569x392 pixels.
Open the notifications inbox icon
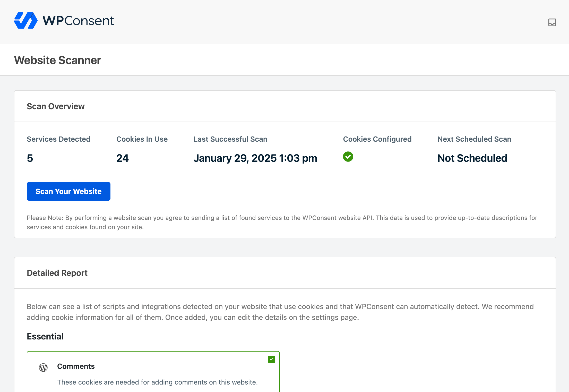(552, 22)
